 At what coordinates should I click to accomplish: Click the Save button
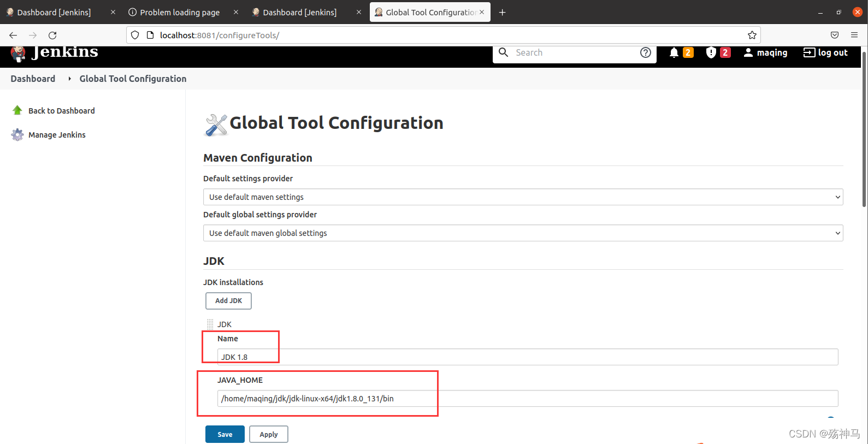(x=225, y=434)
